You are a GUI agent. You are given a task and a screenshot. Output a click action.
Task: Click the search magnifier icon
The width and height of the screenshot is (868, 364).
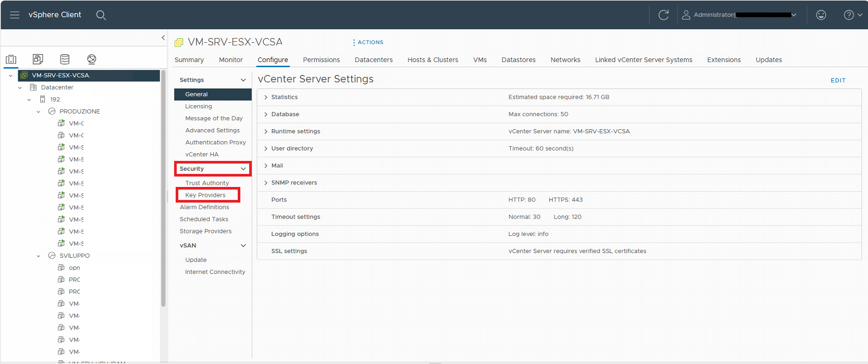tap(101, 15)
